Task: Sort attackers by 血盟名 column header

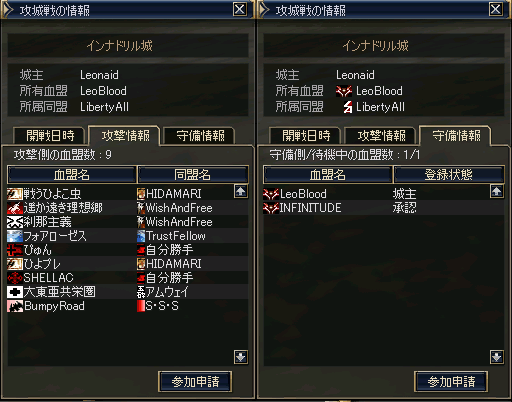Action: click(x=72, y=174)
